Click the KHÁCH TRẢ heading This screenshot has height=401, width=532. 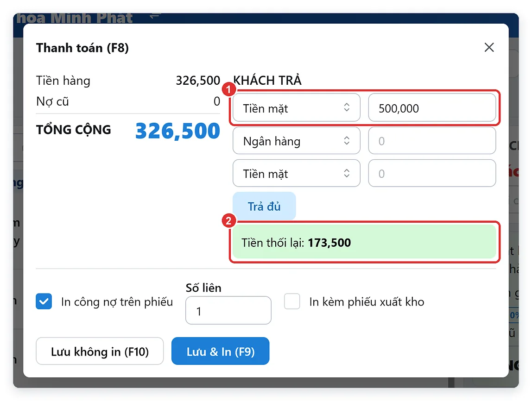tap(267, 80)
